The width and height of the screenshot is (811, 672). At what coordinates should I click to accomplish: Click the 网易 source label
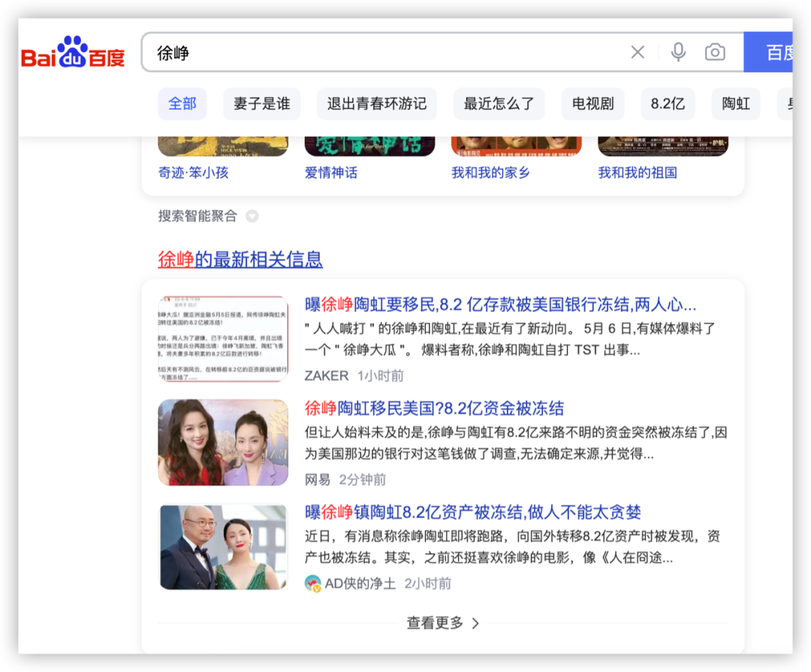tap(317, 480)
